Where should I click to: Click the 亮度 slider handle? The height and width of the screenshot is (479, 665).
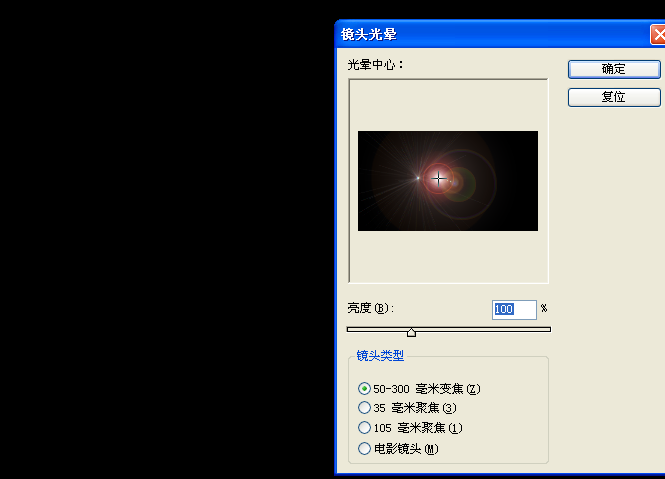click(411, 332)
